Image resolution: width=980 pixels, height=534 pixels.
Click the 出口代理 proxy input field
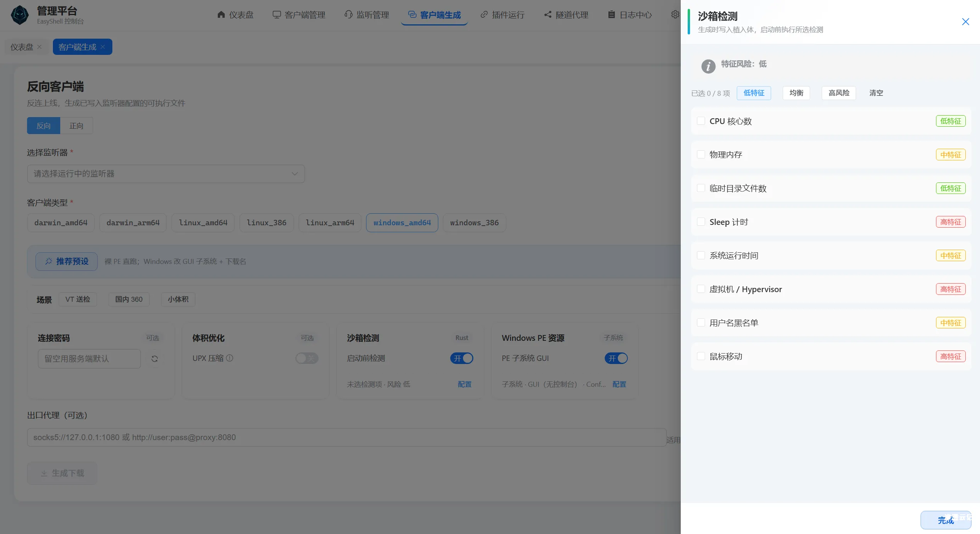(x=346, y=437)
